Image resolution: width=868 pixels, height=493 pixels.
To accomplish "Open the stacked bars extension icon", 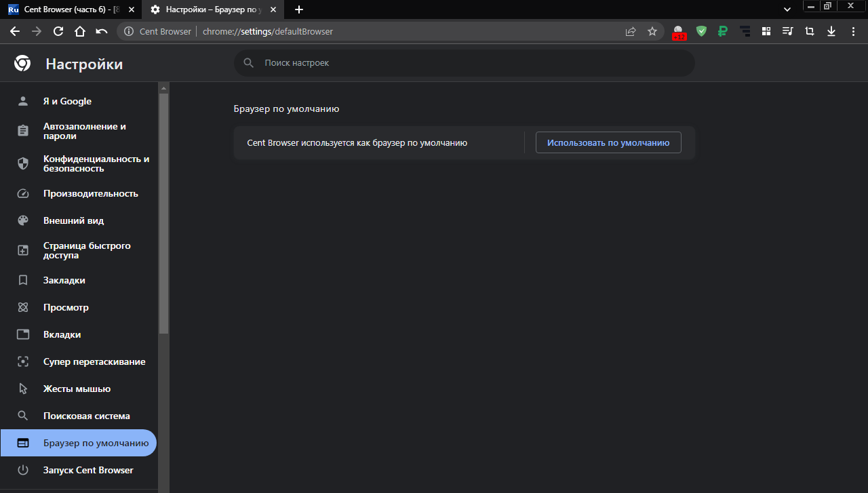I will (x=745, y=31).
